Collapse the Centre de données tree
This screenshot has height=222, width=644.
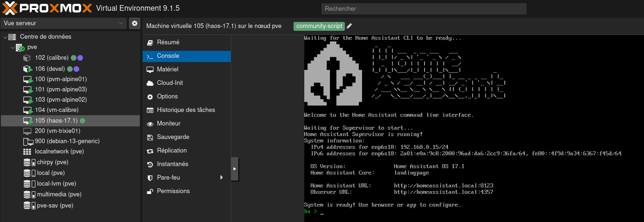coord(5,37)
